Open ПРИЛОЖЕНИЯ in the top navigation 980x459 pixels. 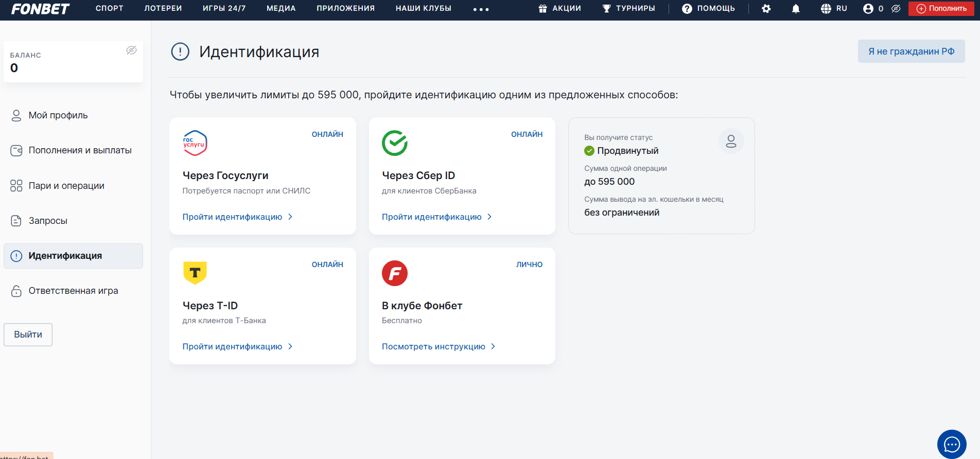[345, 8]
